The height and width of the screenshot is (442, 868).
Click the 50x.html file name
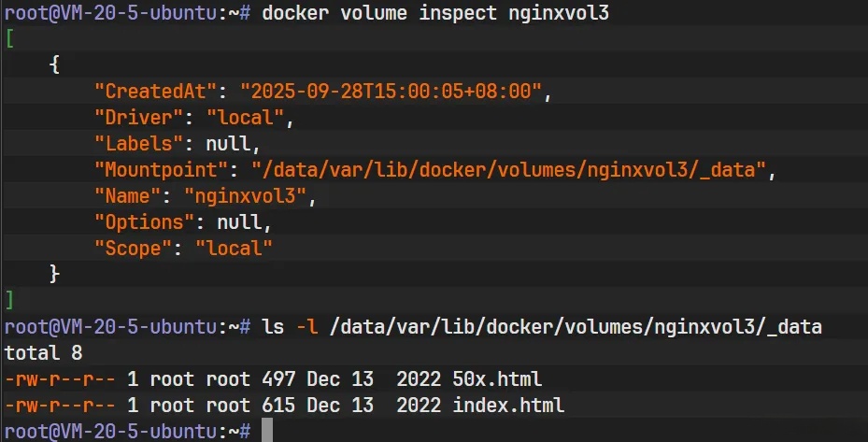click(x=497, y=378)
